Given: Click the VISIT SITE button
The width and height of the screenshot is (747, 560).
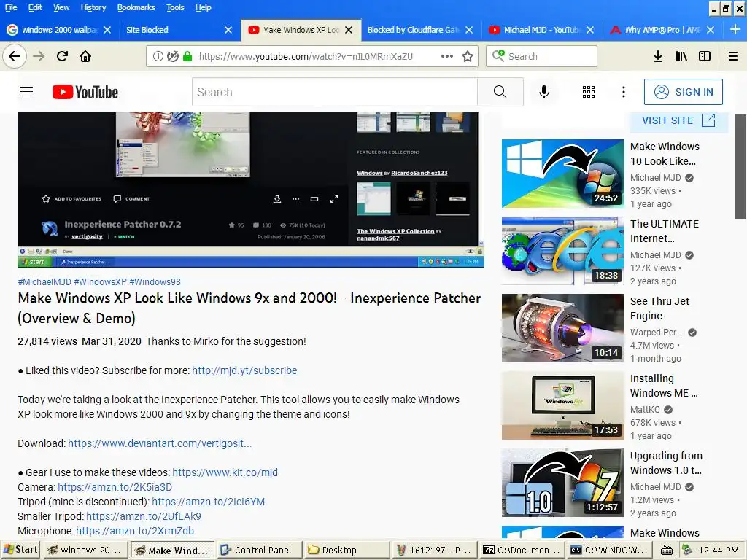Looking at the screenshot, I should [x=678, y=120].
